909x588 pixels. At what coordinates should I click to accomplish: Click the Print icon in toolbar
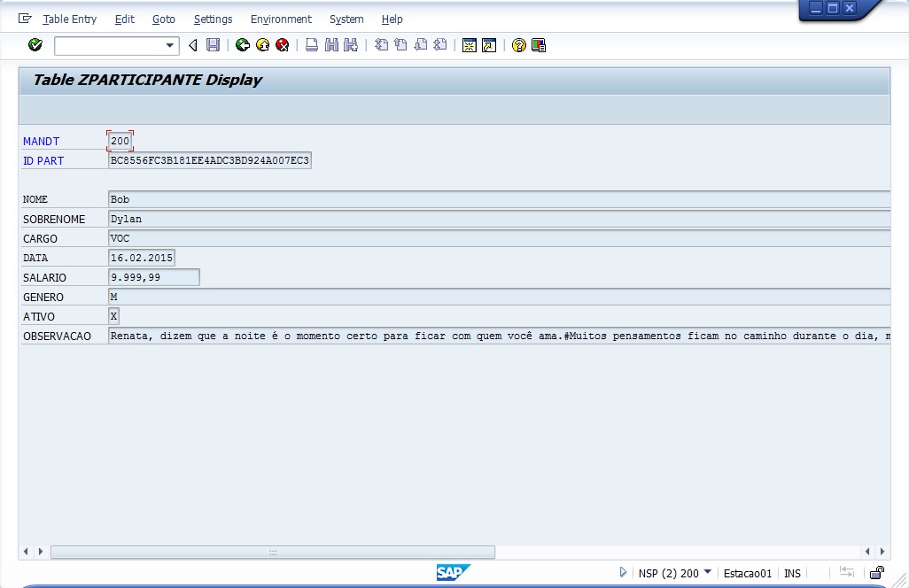pyautogui.click(x=312, y=45)
